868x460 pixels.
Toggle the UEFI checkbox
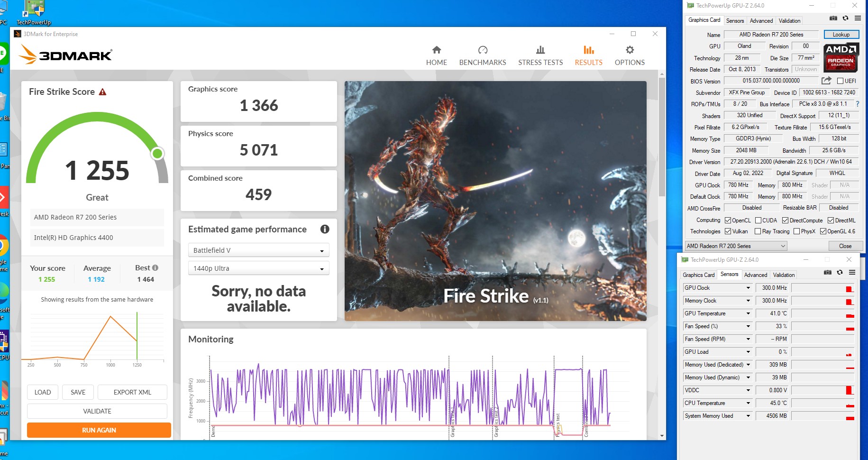coord(840,81)
